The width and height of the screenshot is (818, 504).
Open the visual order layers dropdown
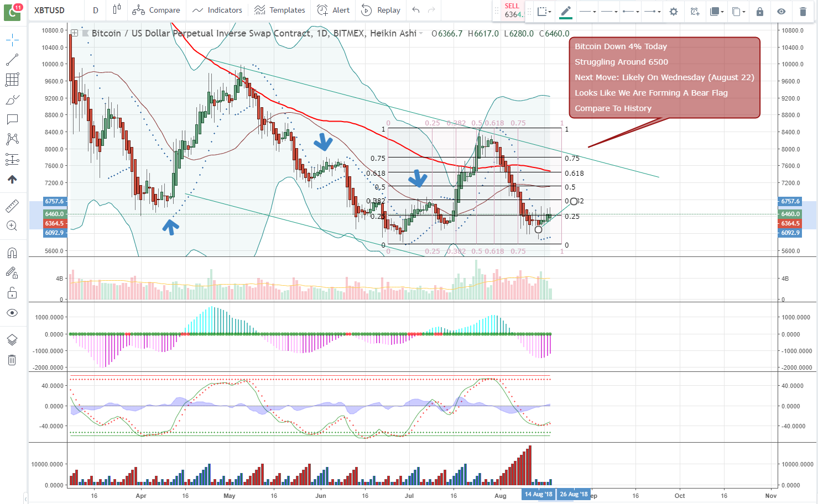click(x=717, y=11)
